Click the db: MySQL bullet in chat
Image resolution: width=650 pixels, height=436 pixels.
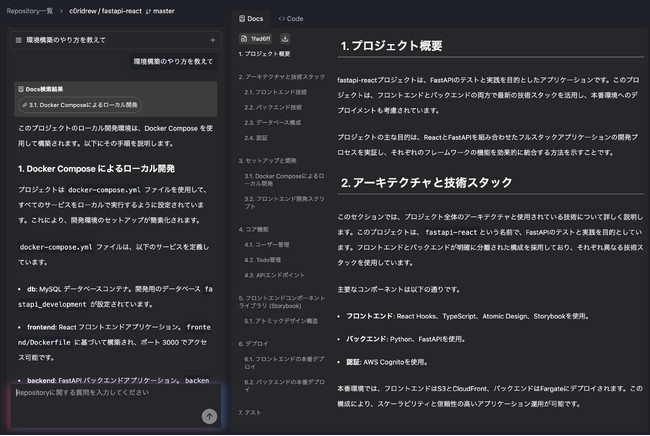pyautogui.click(x=115, y=297)
